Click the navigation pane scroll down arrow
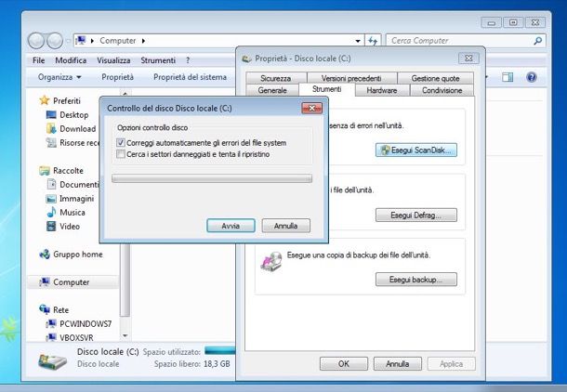Screen dimensions: 567x392 point(125,335)
